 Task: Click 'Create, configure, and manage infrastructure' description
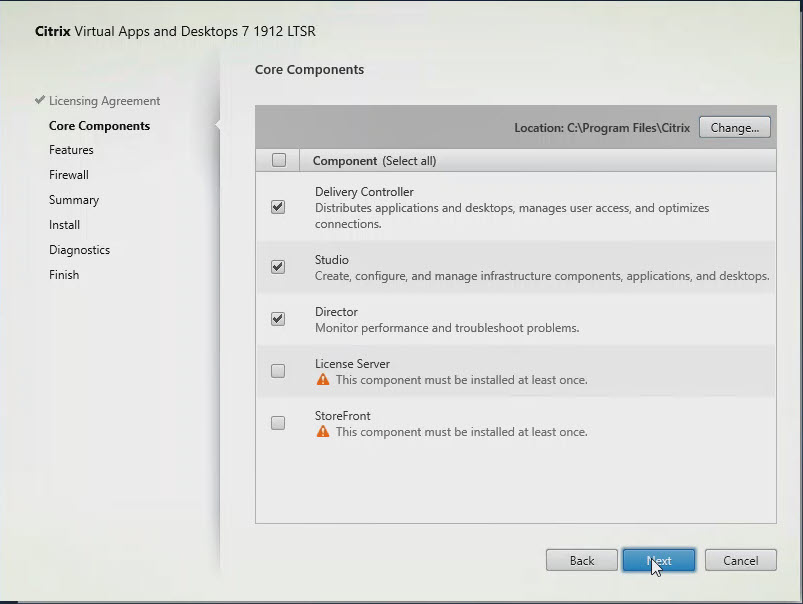point(542,276)
